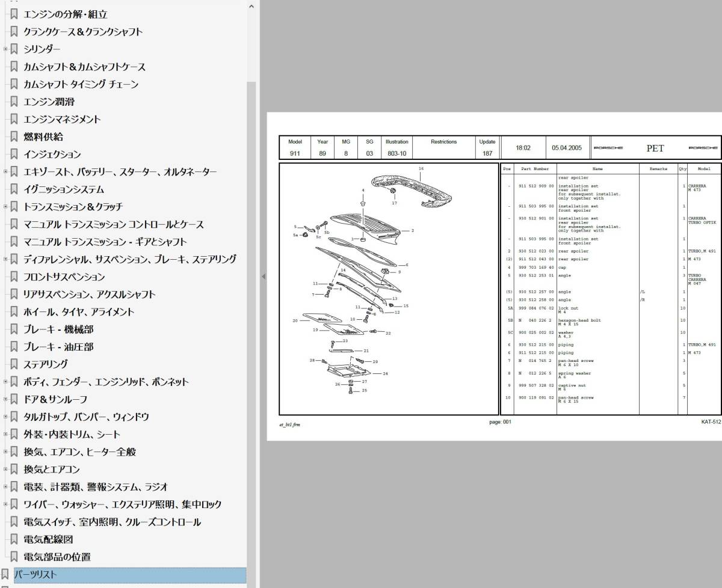Click KAT-512 footer label
This screenshot has height=588, width=722.
tap(711, 422)
